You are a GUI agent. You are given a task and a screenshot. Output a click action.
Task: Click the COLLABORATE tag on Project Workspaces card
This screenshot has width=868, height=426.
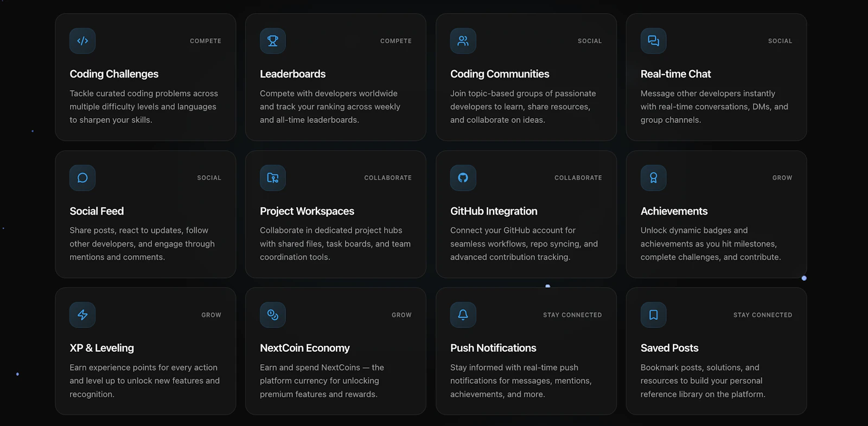(x=388, y=178)
